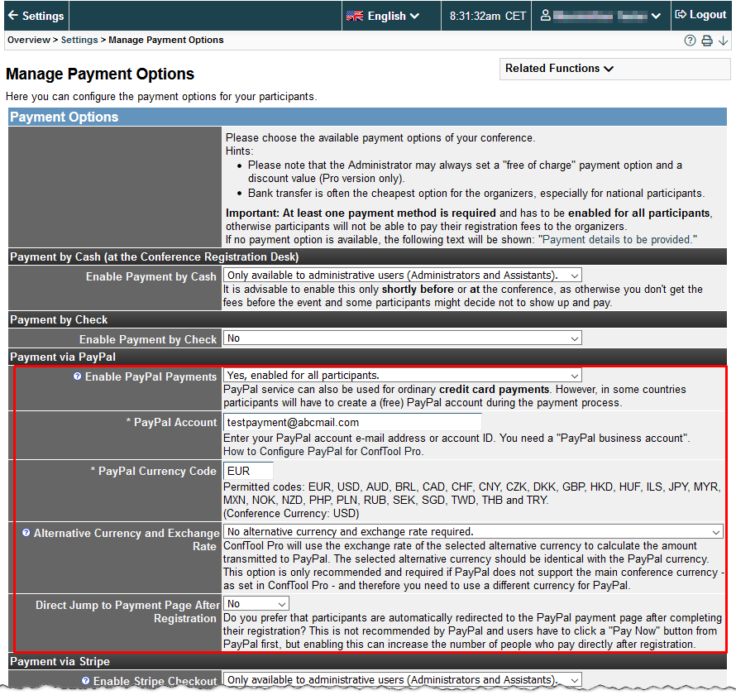Viewport: 736px width, 700px height.
Task: Click into the PayPal Account field
Action: (352, 422)
